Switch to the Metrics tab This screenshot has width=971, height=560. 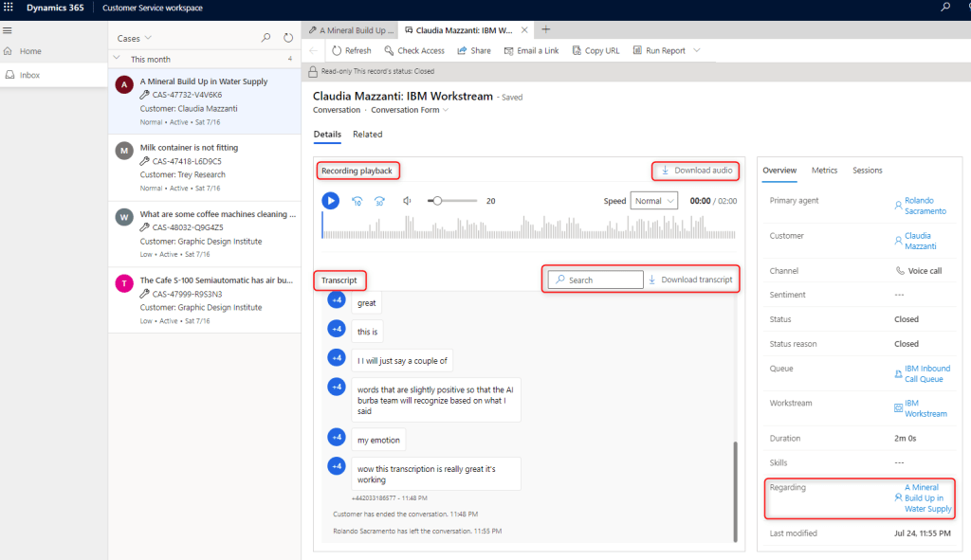[824, 171]
